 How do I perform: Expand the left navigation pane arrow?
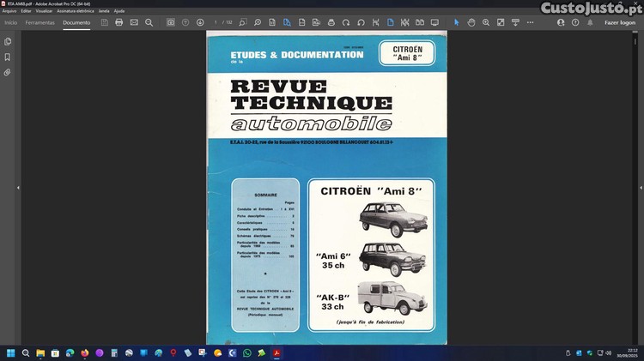[x=18, y=188]
